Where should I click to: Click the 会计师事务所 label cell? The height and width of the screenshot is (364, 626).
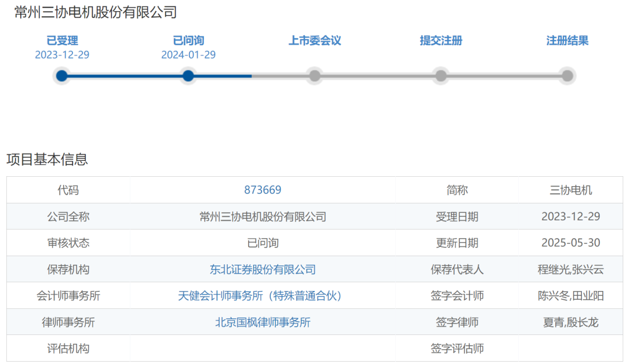pyautogui.click(x=68, y=296)
